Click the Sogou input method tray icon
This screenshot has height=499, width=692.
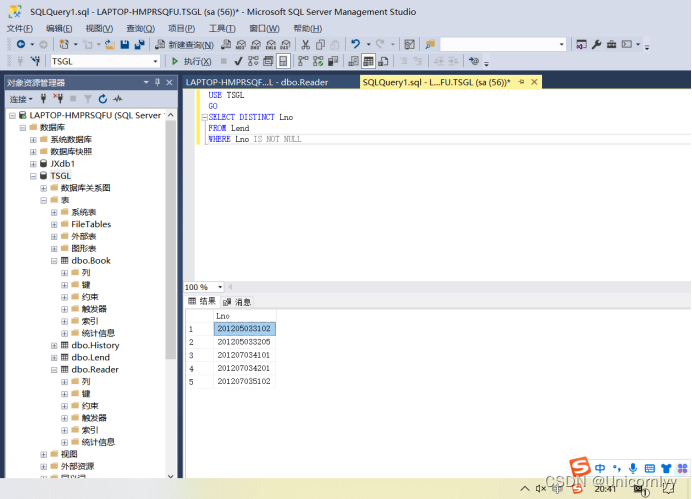(576, 488)
